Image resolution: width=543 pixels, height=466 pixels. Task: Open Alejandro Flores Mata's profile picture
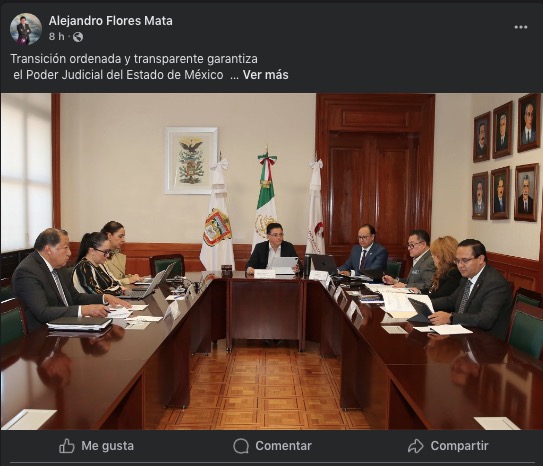(26, 29)
